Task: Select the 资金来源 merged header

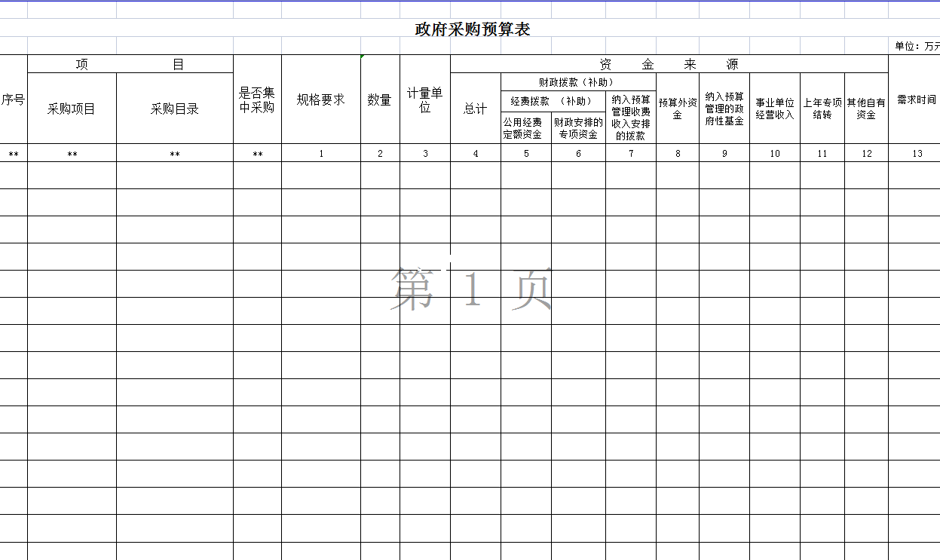Action: tap(669, 64)
